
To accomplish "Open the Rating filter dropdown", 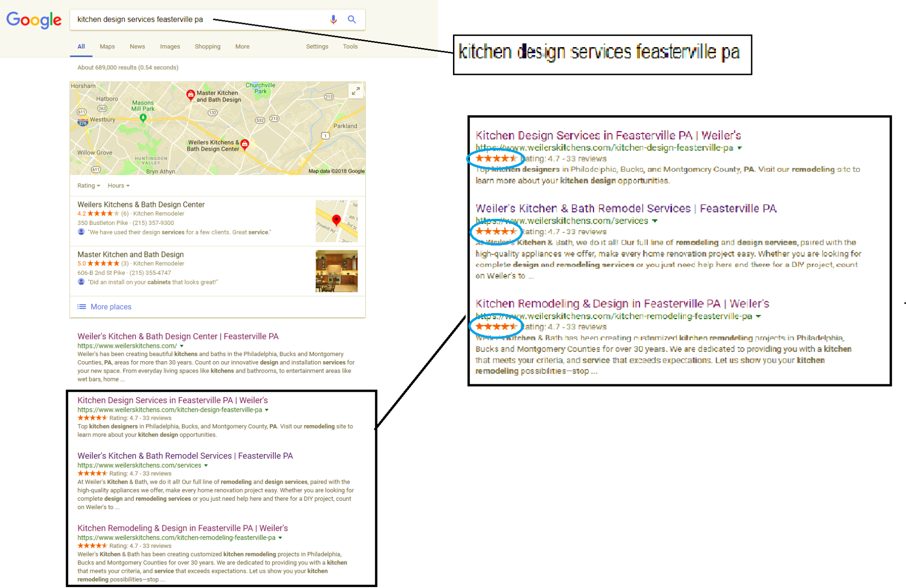I will 89,186.
